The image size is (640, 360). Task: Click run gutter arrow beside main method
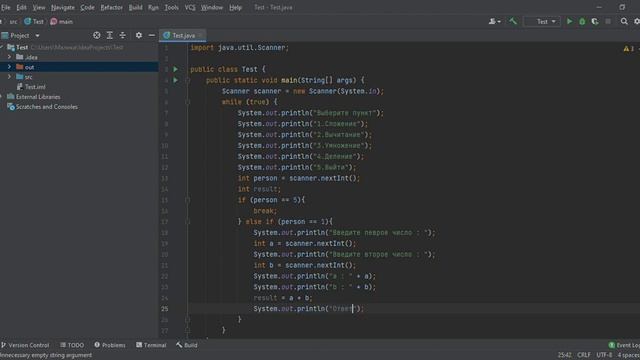pos(176,80)
